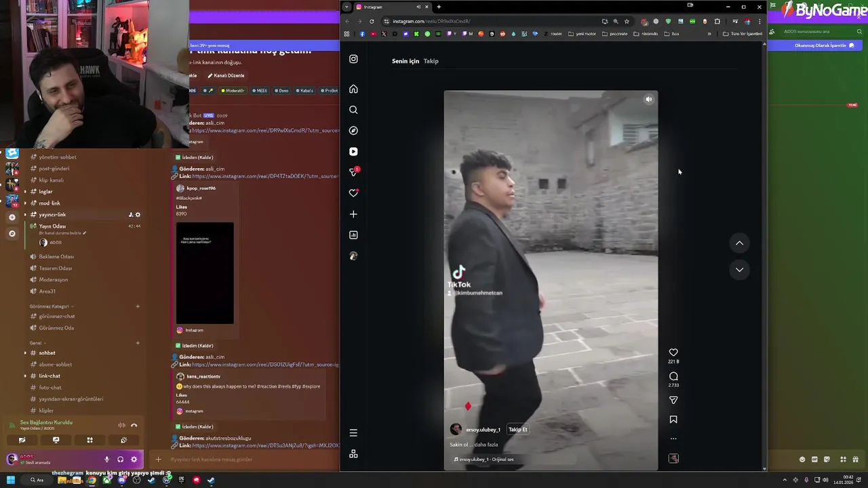Show more bookmarks via the overflow chevron
This screenshot has height=488, width=868.
click(709, 34)
